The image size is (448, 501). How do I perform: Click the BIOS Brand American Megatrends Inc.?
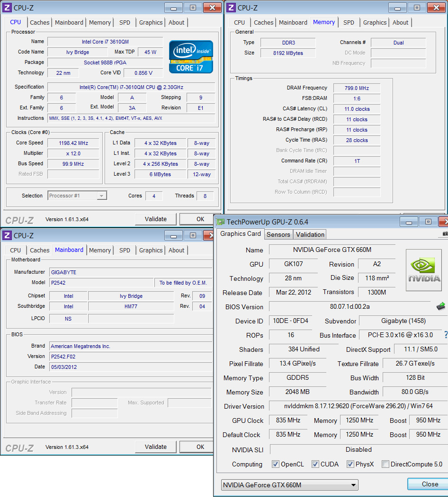[x=131, y=346]
